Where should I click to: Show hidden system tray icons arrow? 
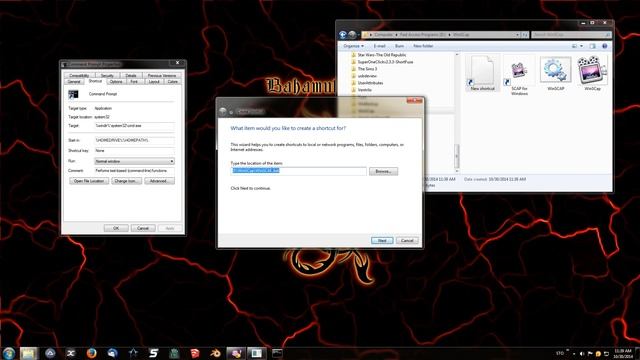pyautogui.click(x=574, y=353)
